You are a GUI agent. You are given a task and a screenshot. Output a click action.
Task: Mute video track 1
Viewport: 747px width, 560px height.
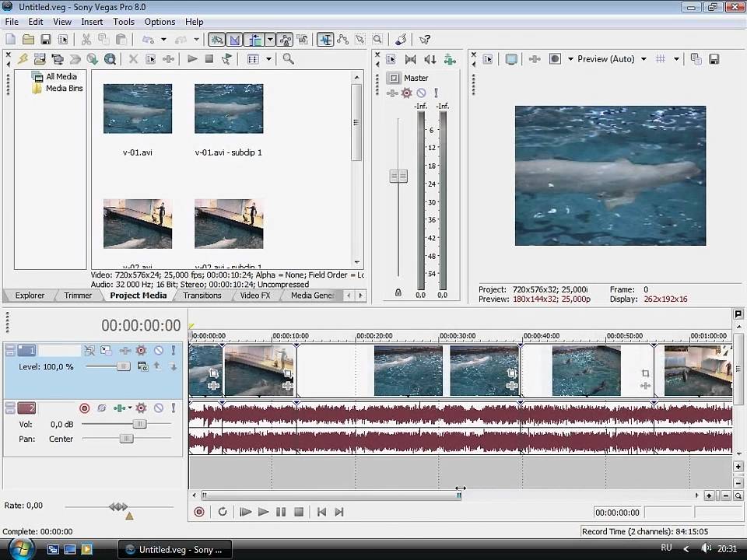click(x=158, y=351)
